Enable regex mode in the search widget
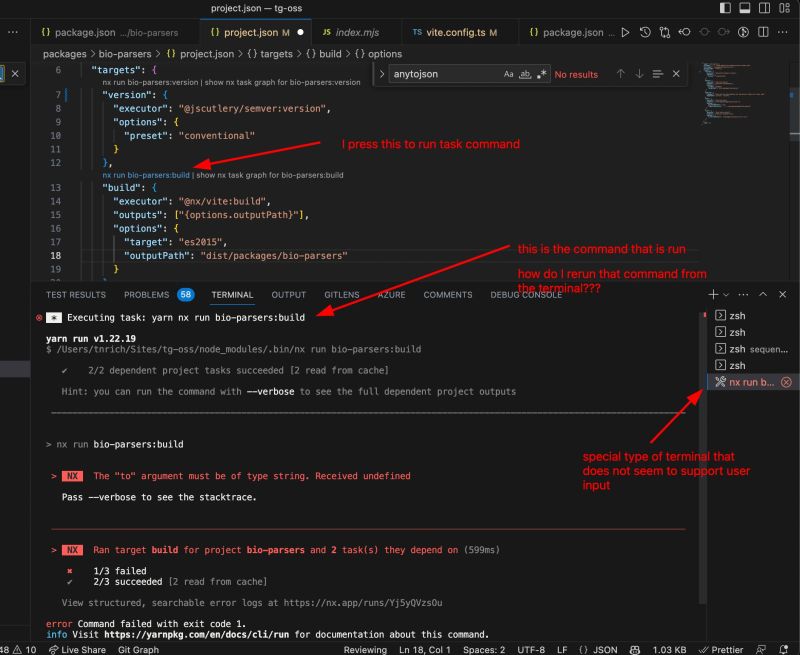Image resolution: width=800 pixels, height=655 pixels. click(542, 74)
